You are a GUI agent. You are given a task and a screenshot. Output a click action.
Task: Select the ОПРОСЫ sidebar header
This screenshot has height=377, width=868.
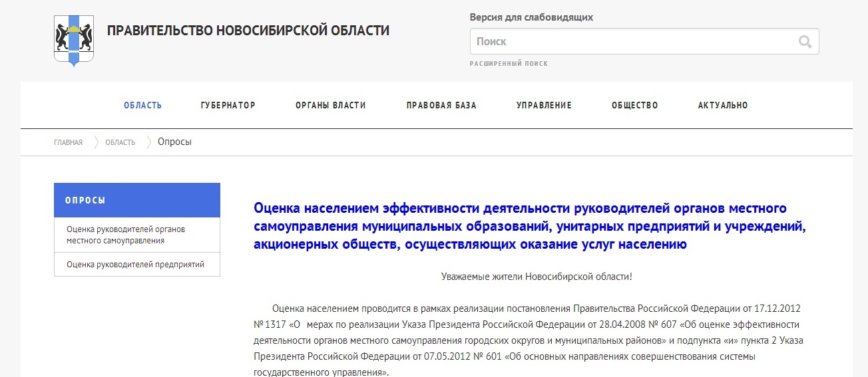137,200
